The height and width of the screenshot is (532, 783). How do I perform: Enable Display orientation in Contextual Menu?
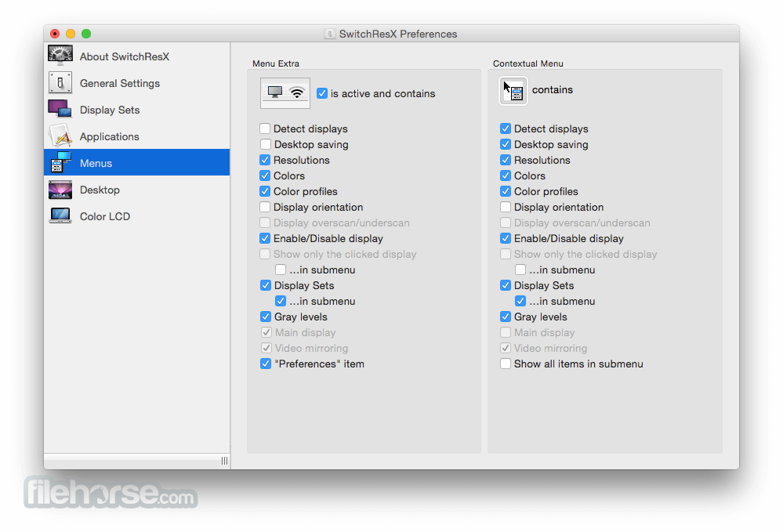506,207
